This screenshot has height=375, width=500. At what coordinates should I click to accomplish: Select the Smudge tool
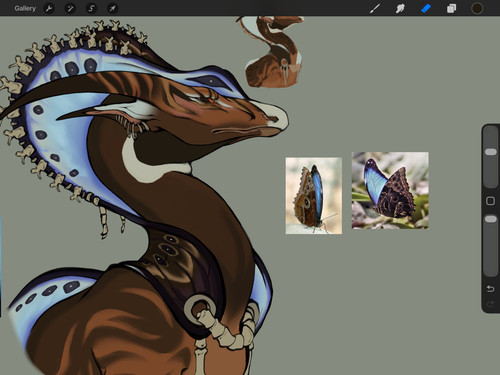400,8
